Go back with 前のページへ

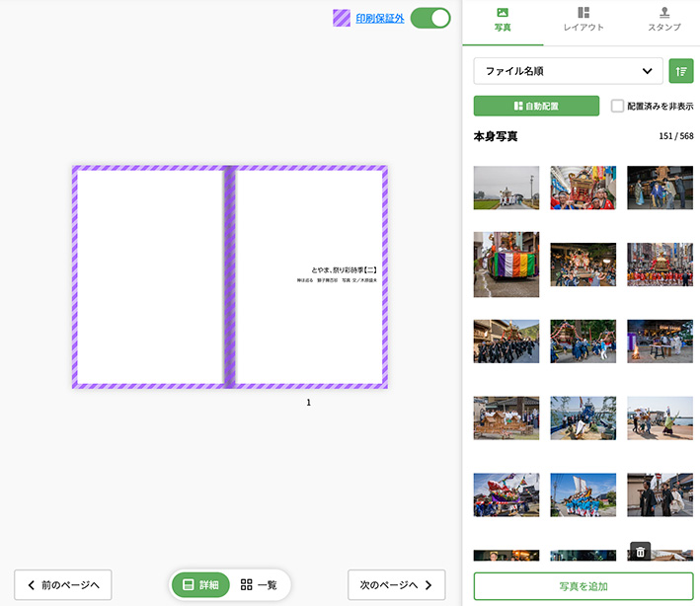coord(63,584)
